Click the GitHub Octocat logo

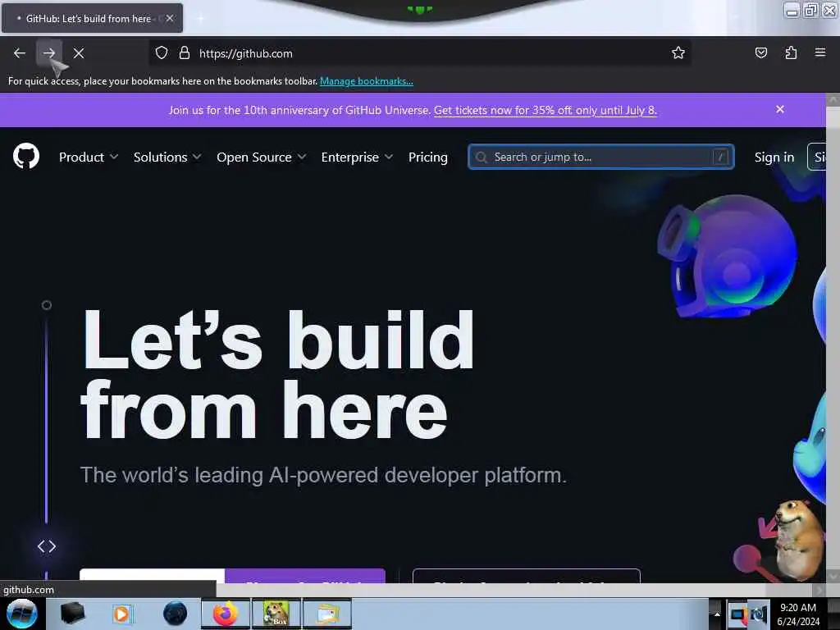26,157
